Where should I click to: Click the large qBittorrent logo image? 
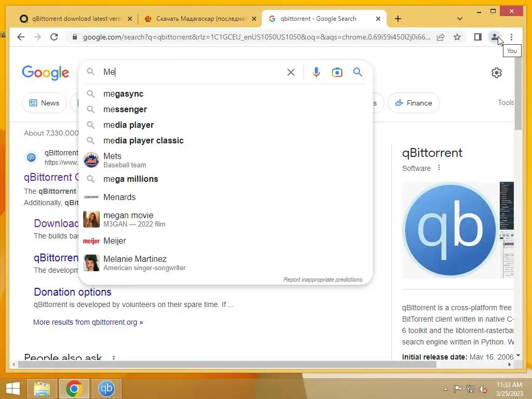pos(450,230)
